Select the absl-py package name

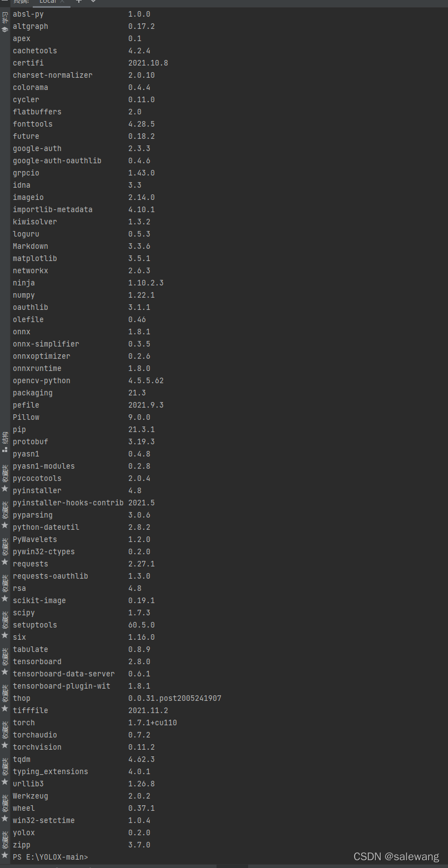point(28,14)
